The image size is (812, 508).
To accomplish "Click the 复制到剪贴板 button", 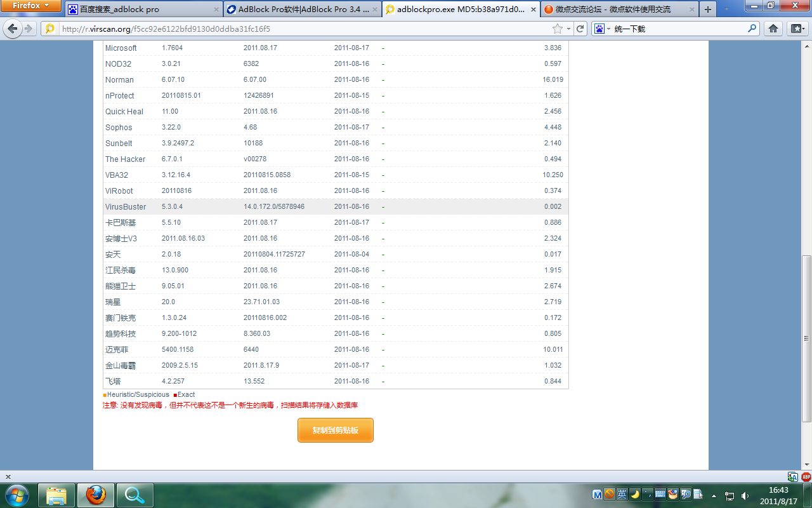I will tap(336, 431).
